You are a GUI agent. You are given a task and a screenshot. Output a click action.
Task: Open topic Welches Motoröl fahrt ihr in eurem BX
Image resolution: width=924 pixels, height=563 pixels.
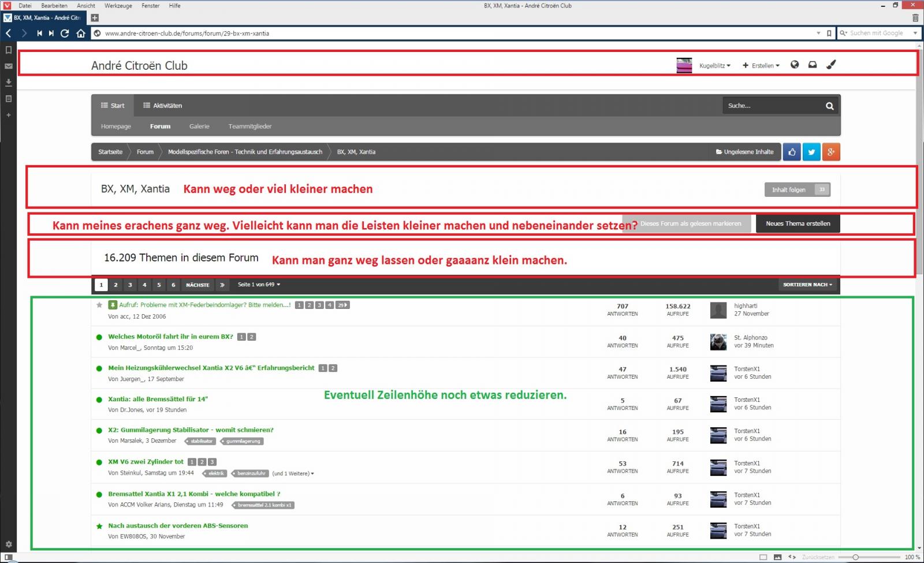170,337
